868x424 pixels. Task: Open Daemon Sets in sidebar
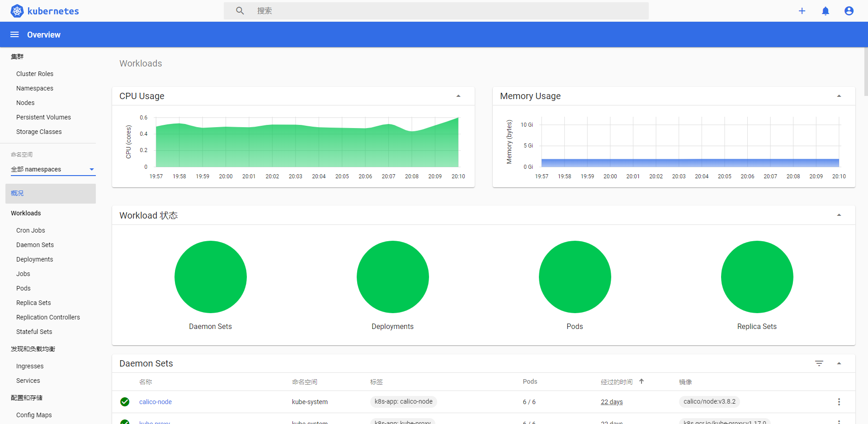(x=35, y=245)
